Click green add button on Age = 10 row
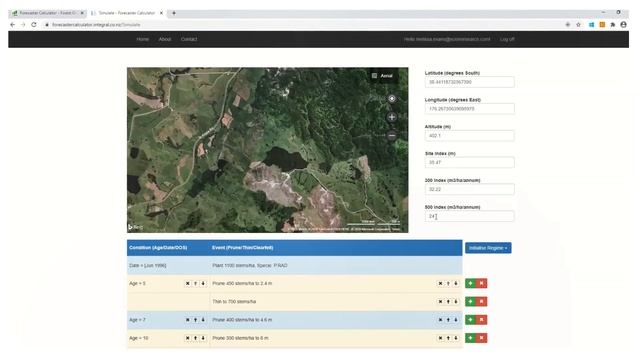Viewport: 640px width, 360px height. [x=471, y=338]
